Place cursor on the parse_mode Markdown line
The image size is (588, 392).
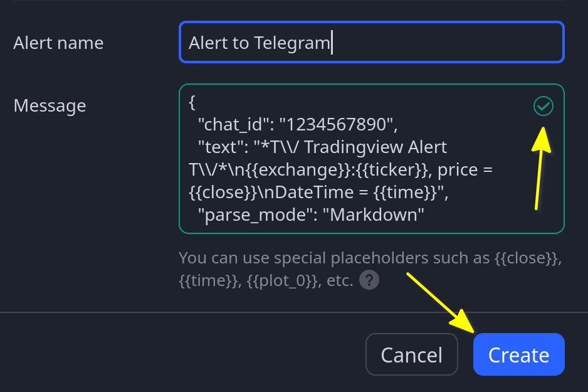310,215
